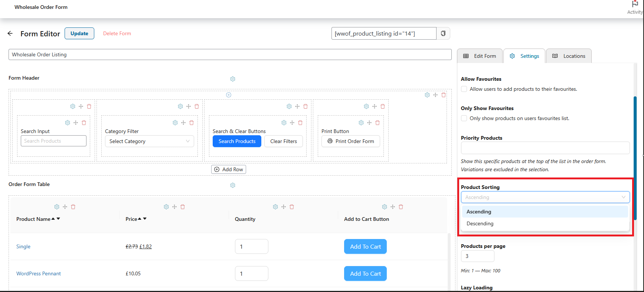Viewport: 644px width, 292px height.
Task: Click the shortcode text field
Action: (x=384, y=33)
